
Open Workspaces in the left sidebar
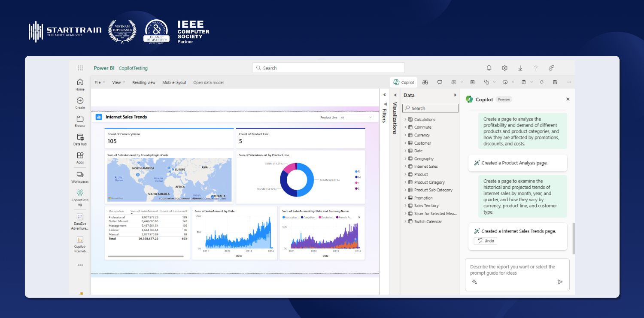80,177
